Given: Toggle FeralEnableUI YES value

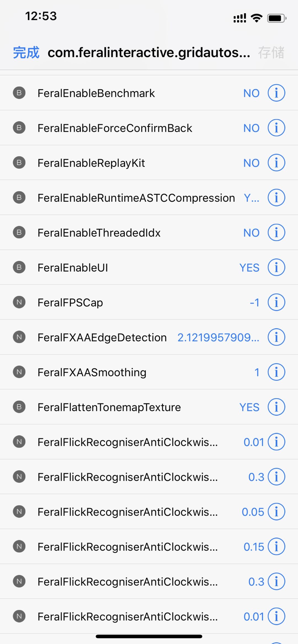Looking at the screenshot, I should pos(249,268).
